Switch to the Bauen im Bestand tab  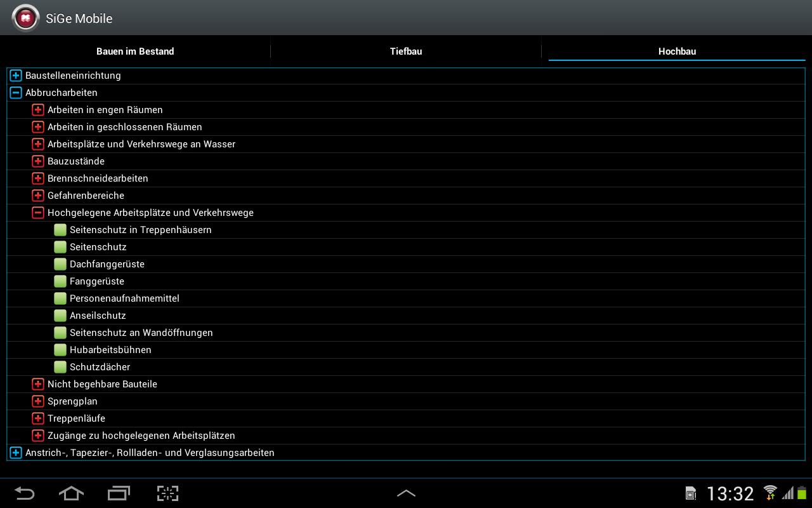point(135,51)
